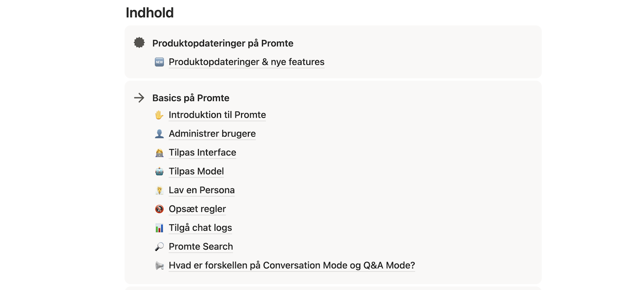Click the NEW badge icon beside Produktopdateringer
644x290 pixels.
point(159,62)
